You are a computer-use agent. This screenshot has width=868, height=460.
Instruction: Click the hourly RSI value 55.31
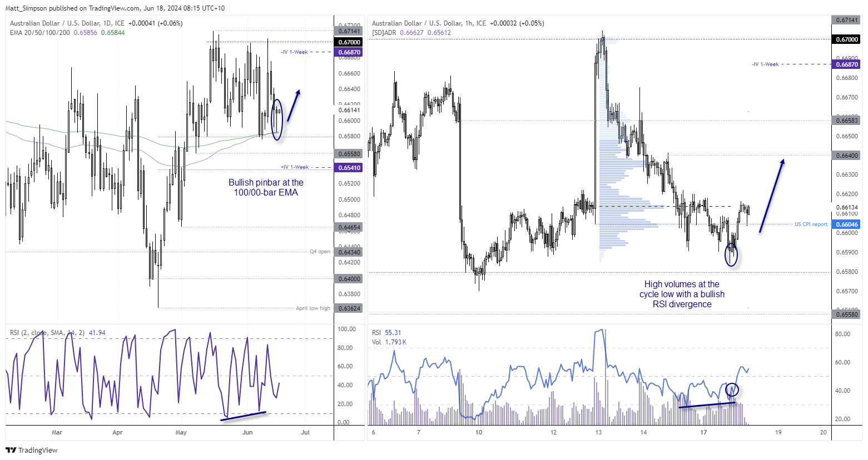(x=394, y=333)
